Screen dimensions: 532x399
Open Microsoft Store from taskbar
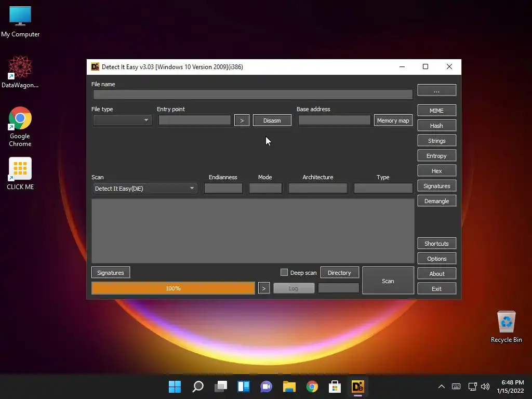pos(335,387)
